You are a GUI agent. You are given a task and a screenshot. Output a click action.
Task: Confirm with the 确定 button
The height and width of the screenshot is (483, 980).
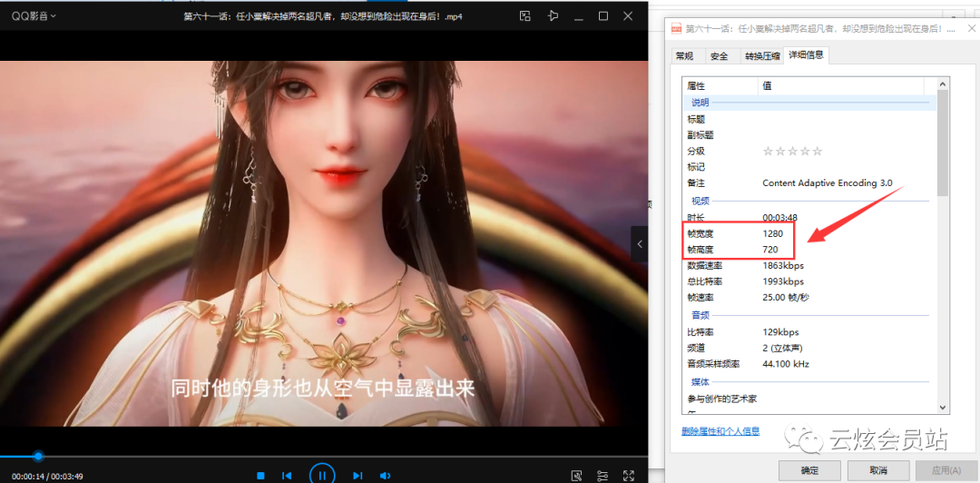click(x=809, y=470)
